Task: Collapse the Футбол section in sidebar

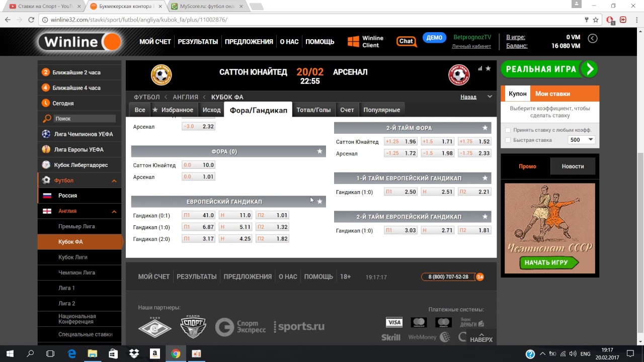Action: click(x=114, y=180)
